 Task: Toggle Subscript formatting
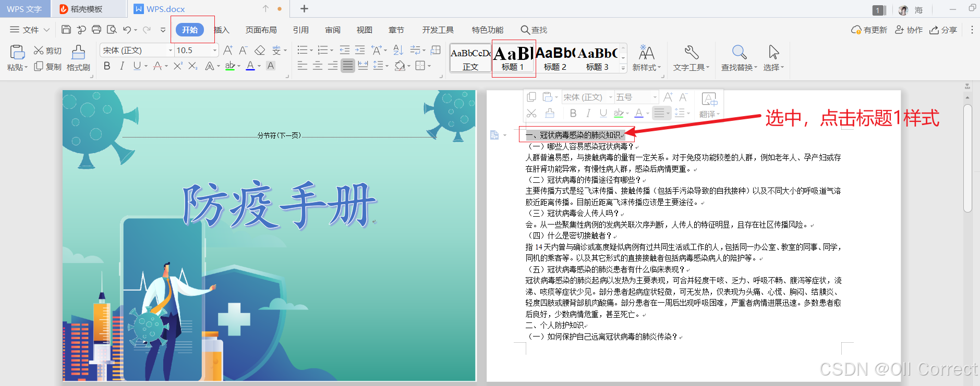click(193, 66)
